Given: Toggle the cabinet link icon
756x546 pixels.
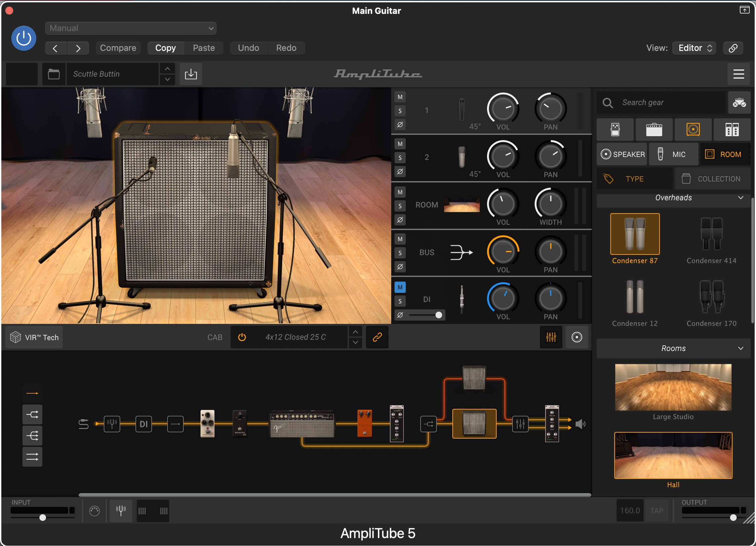Looking at the screenshot, I should coord(377,337).
